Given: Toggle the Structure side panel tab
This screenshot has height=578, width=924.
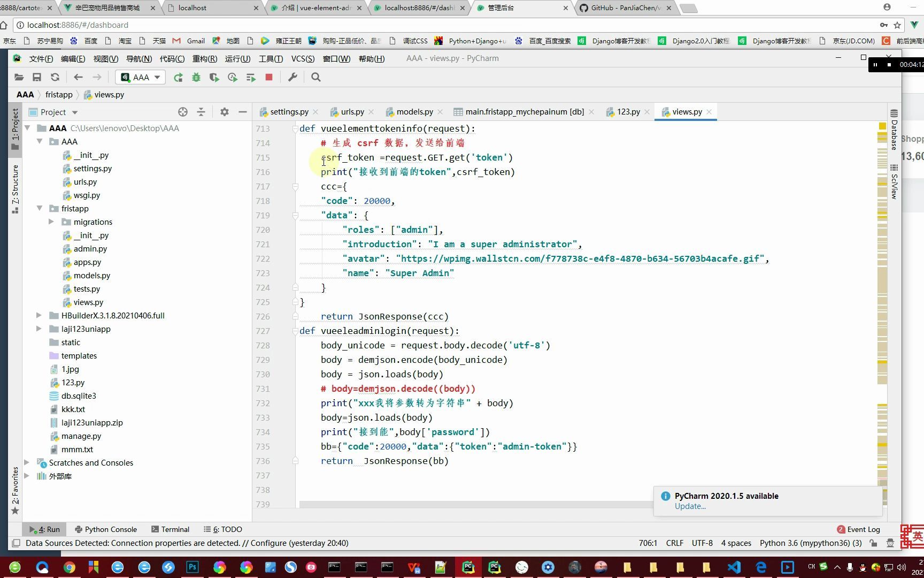Looking at the screenshot, I should pyautogui.click(x=15, y=189).
